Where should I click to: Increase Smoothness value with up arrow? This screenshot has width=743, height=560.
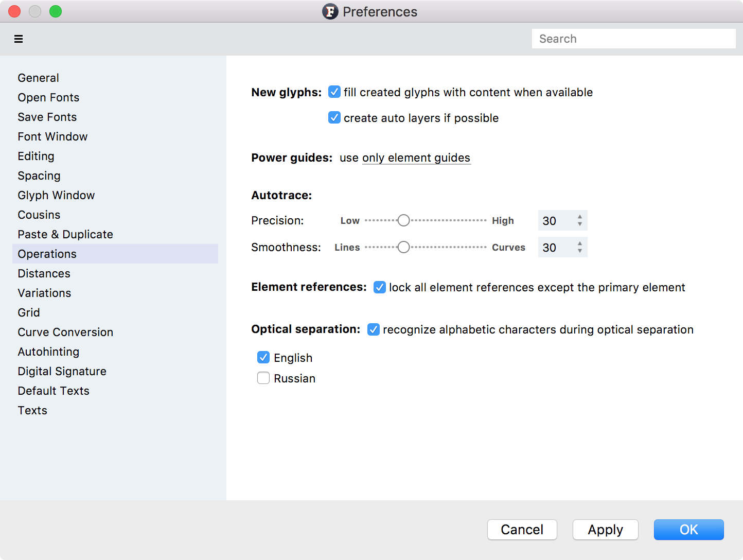point(580,243)
